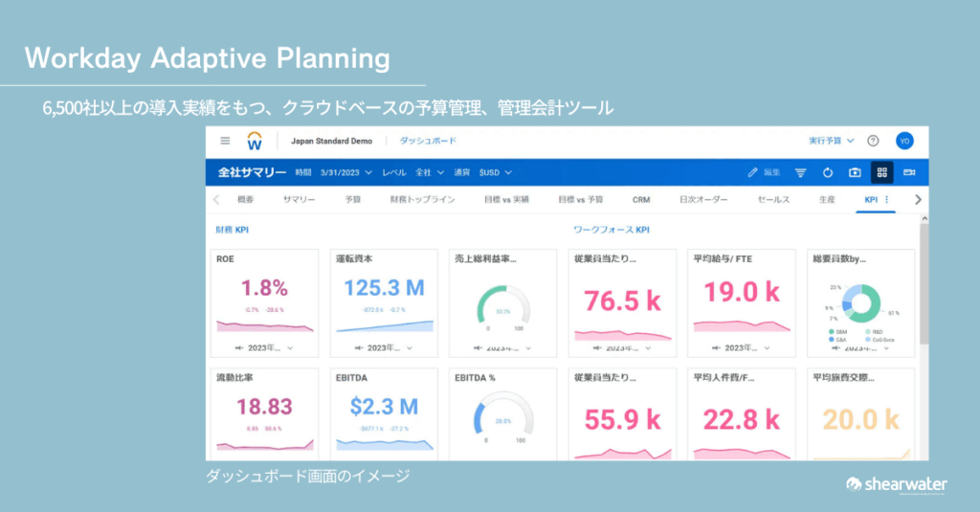The width and height of the screenshot is (980, 512).
Task: Open the help question mark icon
Action: (873, 141)
